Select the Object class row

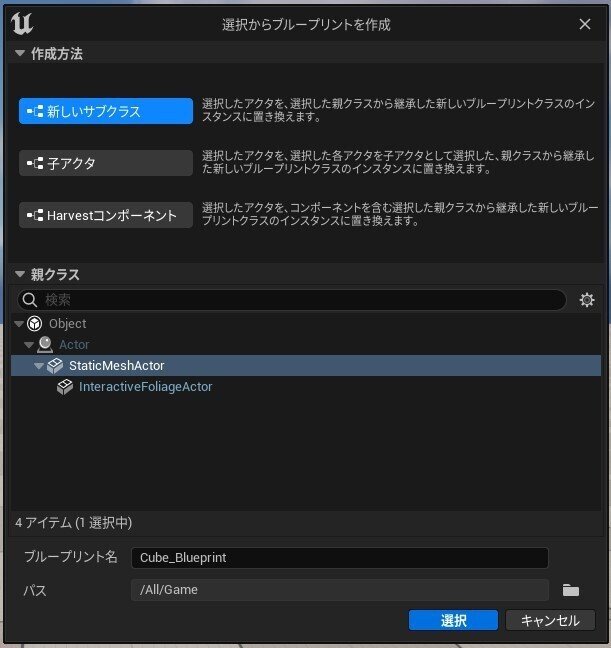pyautogui.click(x=306, y=324)
